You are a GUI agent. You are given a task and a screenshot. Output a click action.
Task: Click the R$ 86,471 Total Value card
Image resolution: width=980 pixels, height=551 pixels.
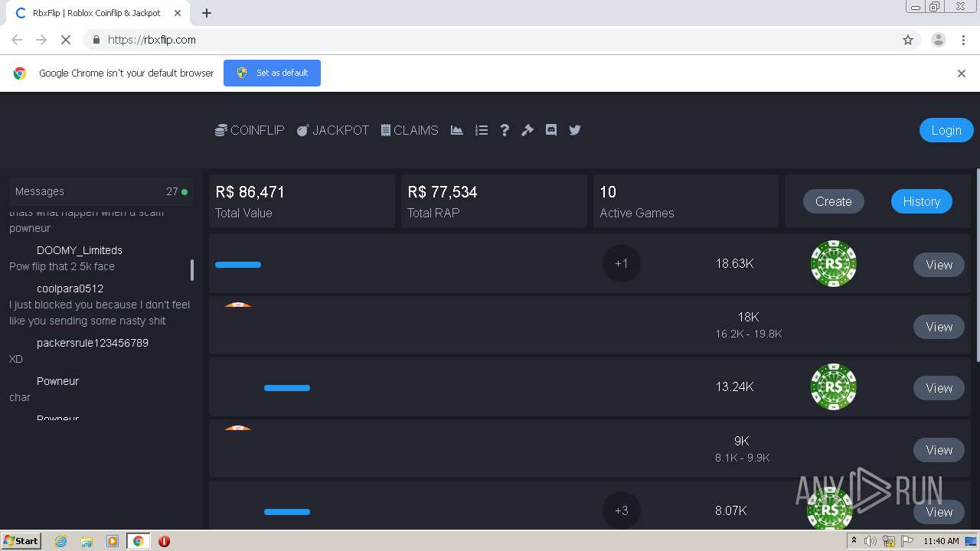pyautogui.click(x=302, y=201)
